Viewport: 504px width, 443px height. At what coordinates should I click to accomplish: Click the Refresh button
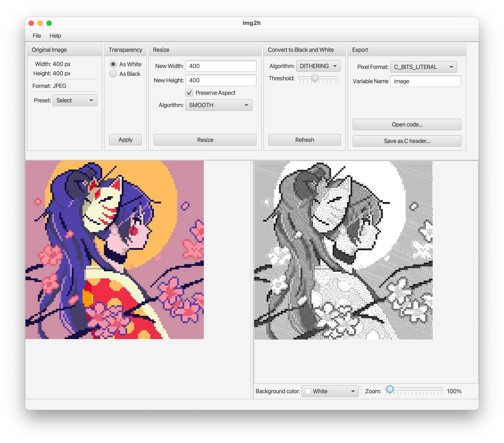pos(304,140)
